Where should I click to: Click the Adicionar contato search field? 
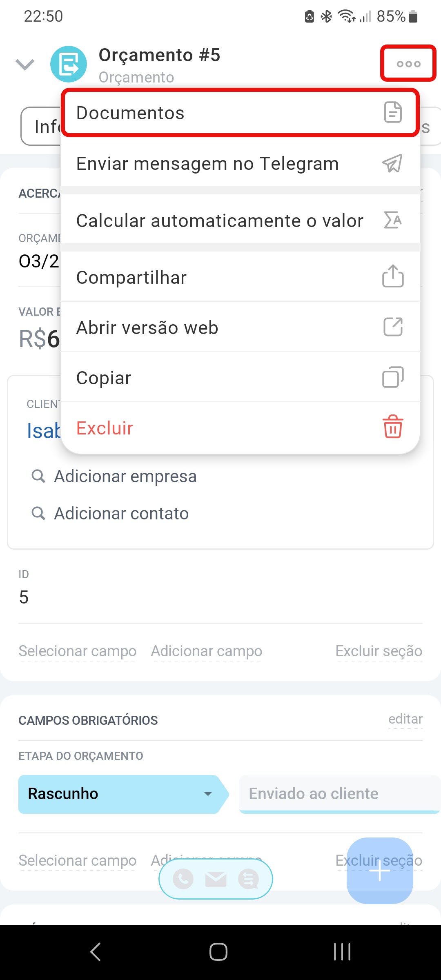121,513
